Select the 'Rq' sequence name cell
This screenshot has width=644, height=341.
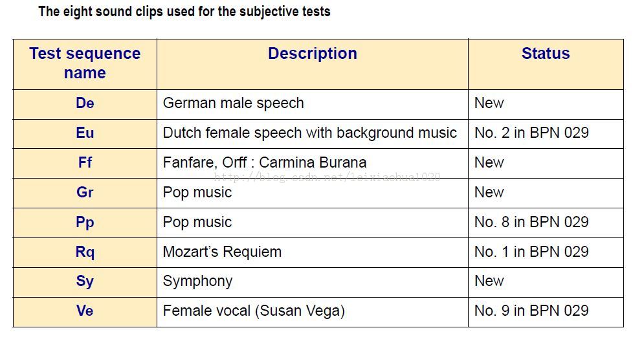click(x=85, y=252)
